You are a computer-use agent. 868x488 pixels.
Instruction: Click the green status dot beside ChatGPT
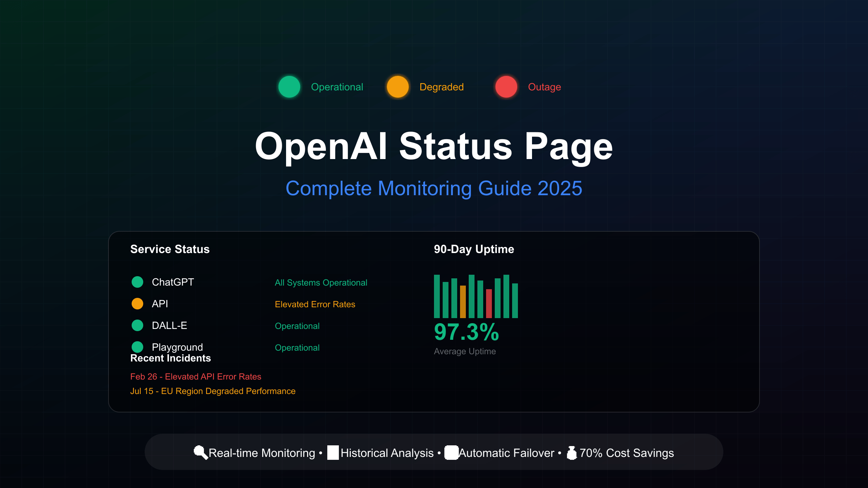[137, 282]
